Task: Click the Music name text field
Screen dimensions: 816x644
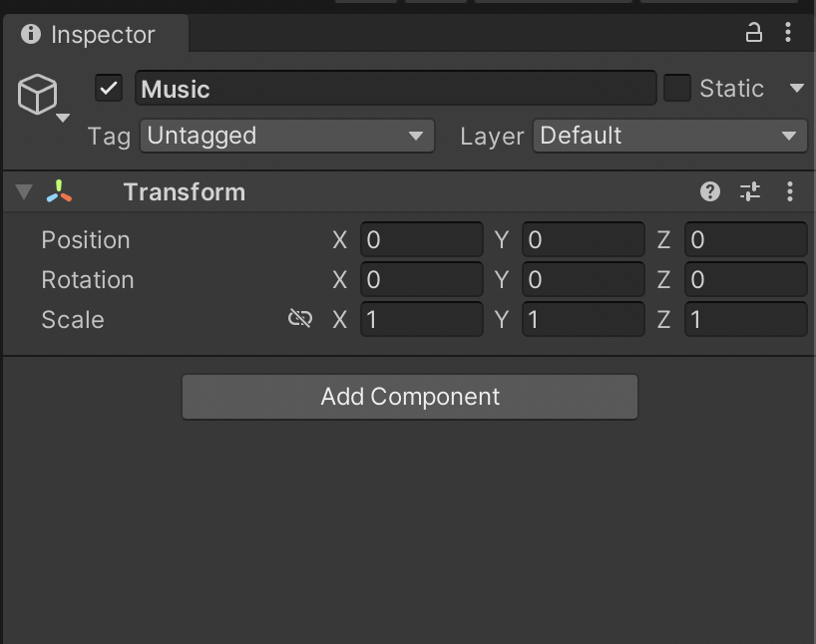Action: pyautogui.click(x=395, y=88)
